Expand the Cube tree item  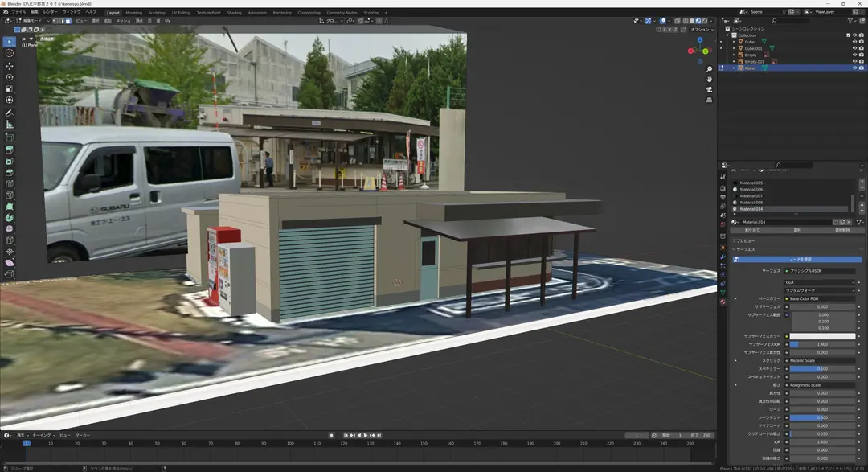point(735,42)
